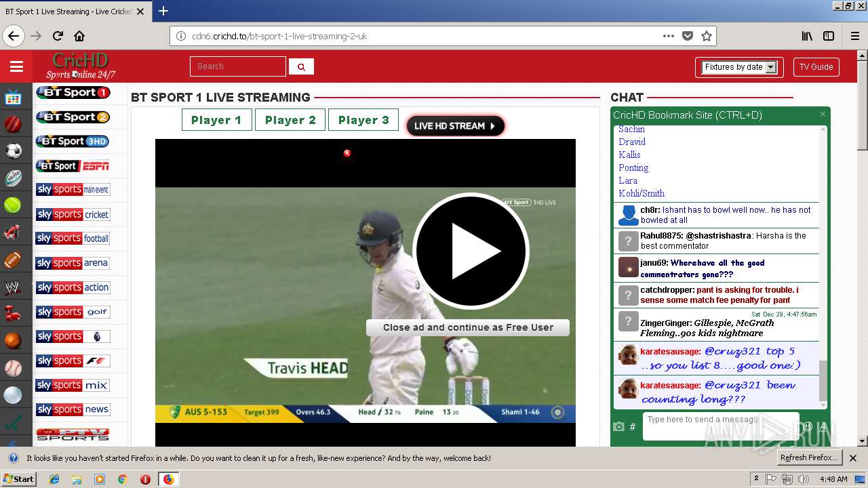
Task: Click Close ad and continue as Free User
Action: tap(468, 327)
